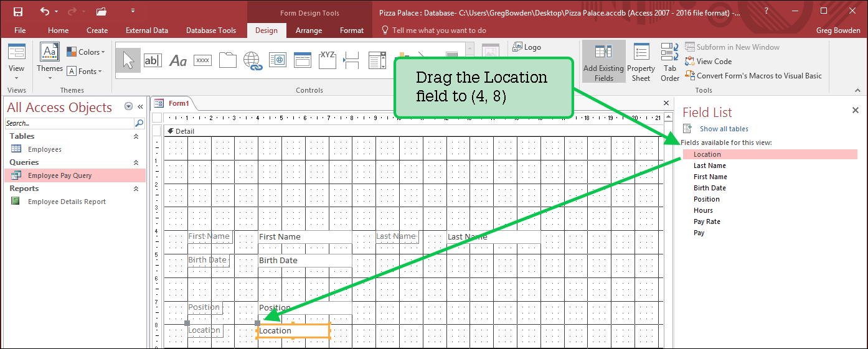Switch to the Home tab

[59, 30]
